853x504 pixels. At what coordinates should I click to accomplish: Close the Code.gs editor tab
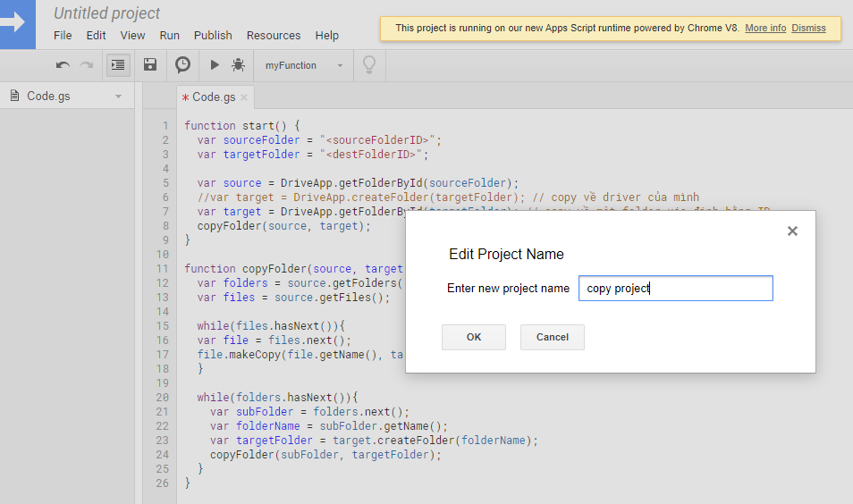(x=244, y=97)
